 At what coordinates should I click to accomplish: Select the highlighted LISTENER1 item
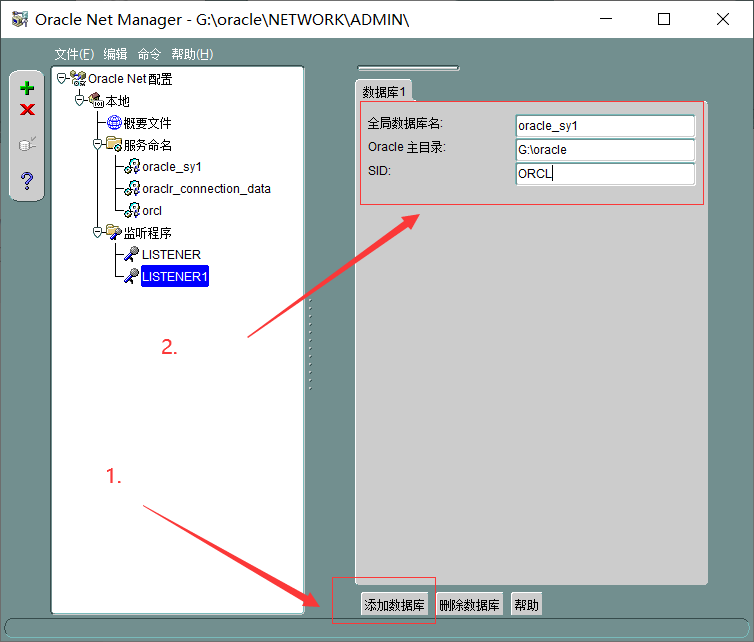(175, 276)
